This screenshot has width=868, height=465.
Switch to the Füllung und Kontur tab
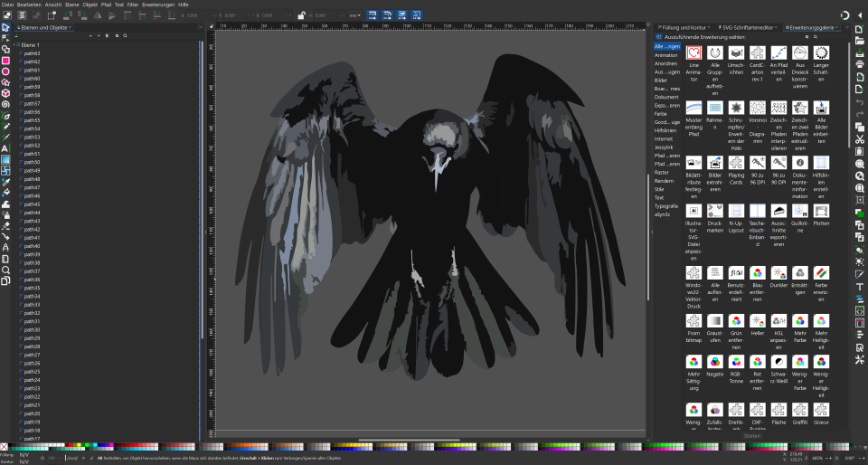pyautogui.click(x=684, y=27)
